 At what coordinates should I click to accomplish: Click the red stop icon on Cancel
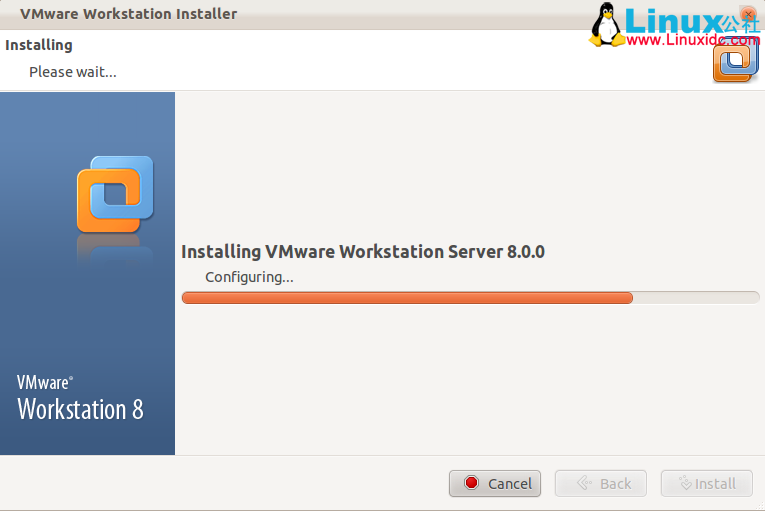coord(471,483)
